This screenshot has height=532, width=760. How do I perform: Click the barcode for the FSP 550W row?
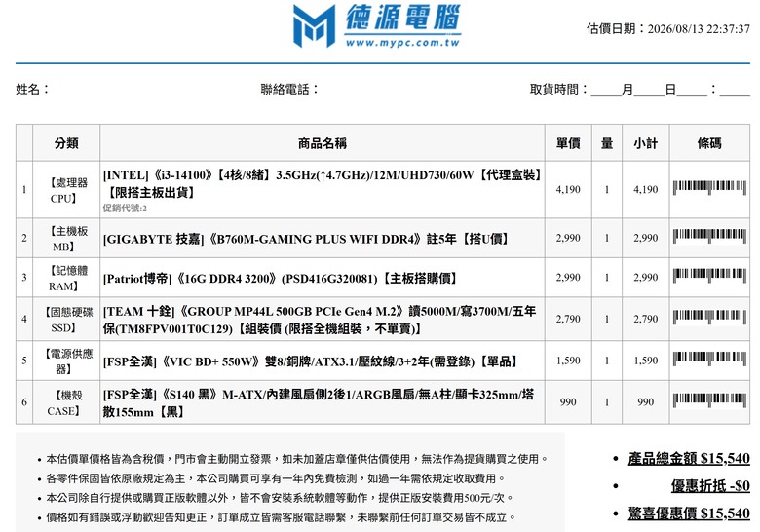pos(709,359)
